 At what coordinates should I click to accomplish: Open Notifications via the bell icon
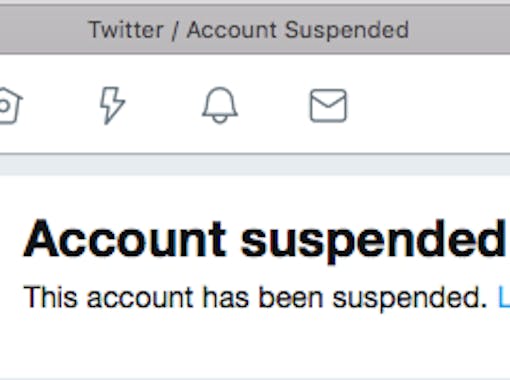tap(220, 105)
